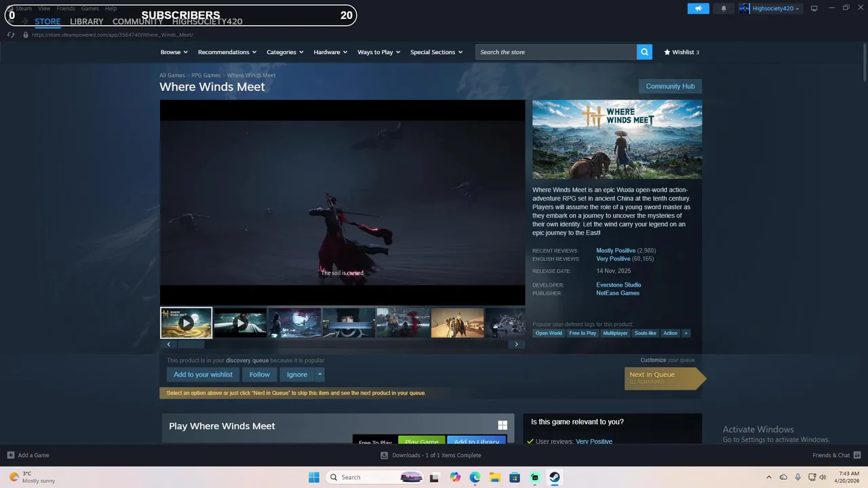Click the main trailer video player
Viewport: 868px width, 488px height.
(342, 203)
